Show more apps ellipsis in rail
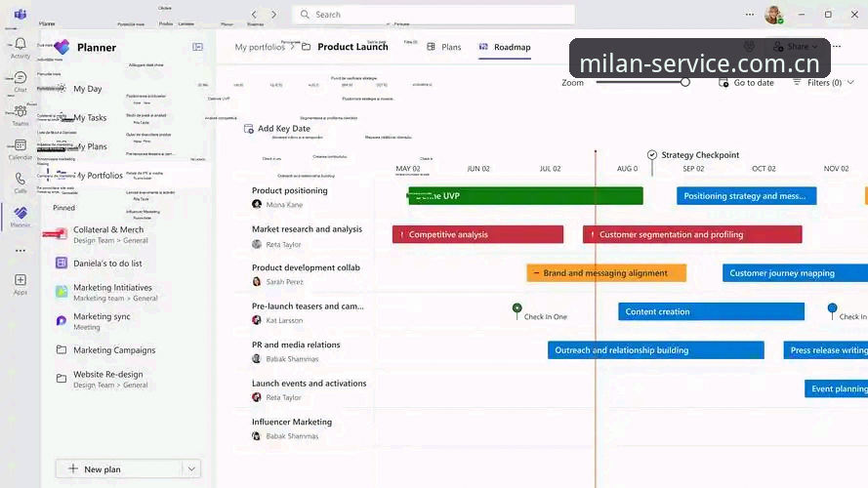Screen dimensions: 868x488 [x=21, y=251]
